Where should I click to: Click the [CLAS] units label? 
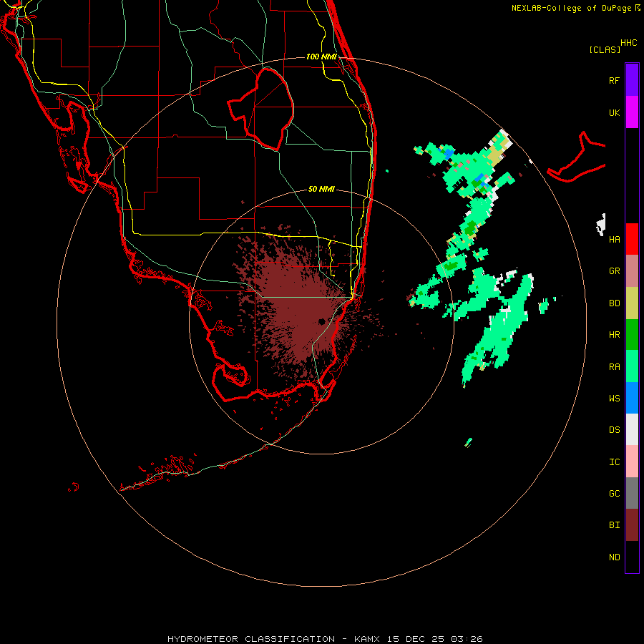click(x=605, y=49)
